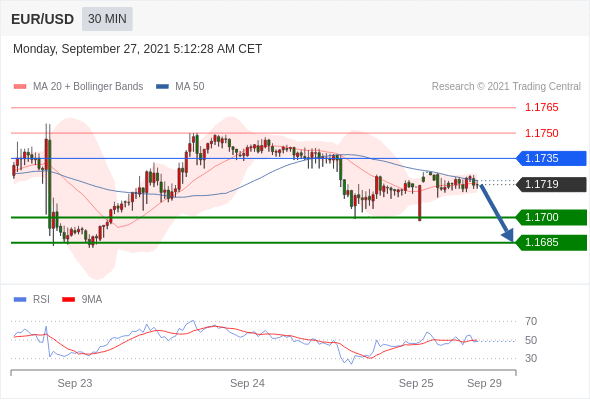Click the red 9MA legend swatch
The width and height of the screenshot is (590, 400).
(68, 300)
